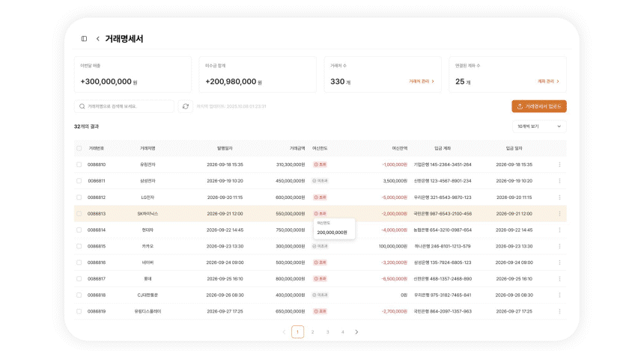
Task: Open the more options menu for row 0086810
Action: point(559,165)
